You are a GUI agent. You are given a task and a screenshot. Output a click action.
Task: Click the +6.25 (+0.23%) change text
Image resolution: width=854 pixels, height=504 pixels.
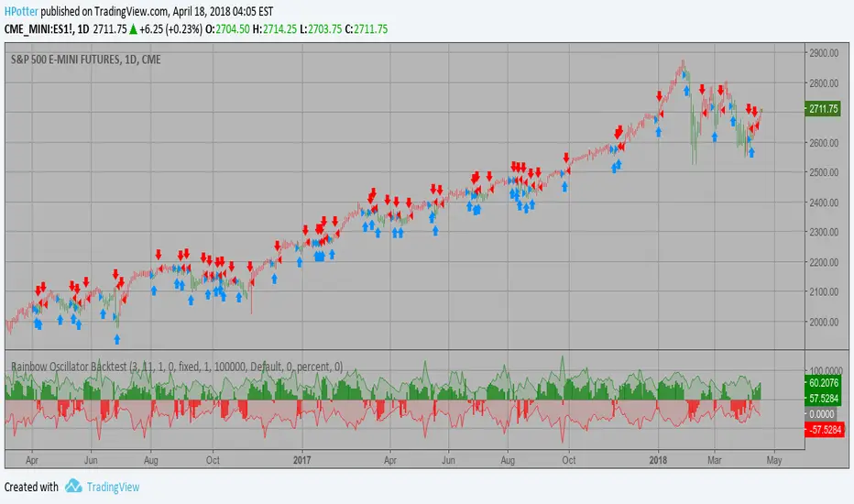(171, 29)
